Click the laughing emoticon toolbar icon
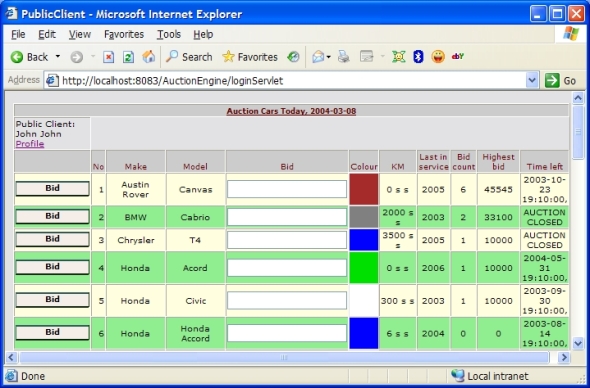Image resolution: width=590 pixels, height=388 pixels. click(438, 57)
